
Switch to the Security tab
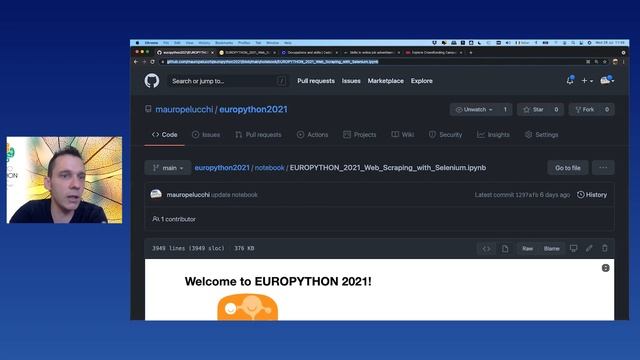(x=445, y=135)
